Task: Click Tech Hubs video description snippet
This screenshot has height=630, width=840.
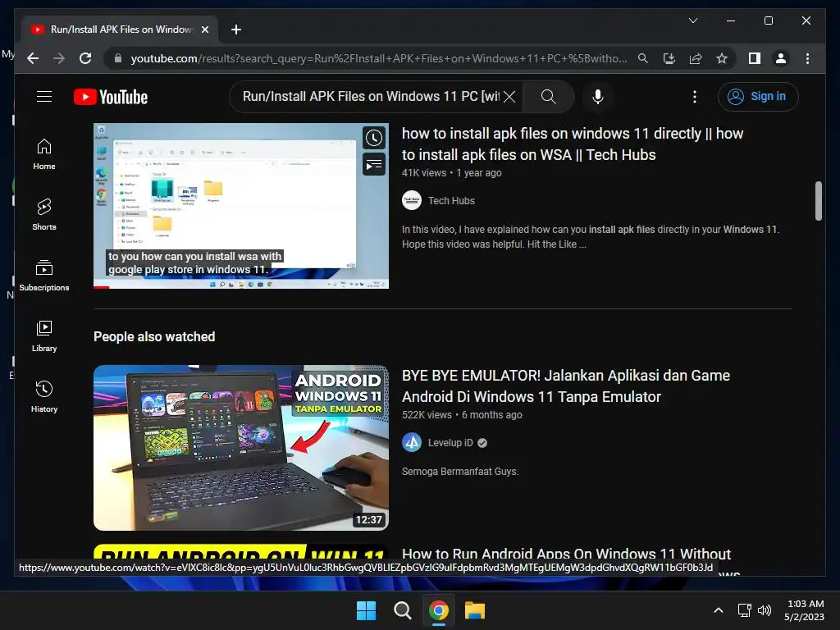Action: click(591, 237)
